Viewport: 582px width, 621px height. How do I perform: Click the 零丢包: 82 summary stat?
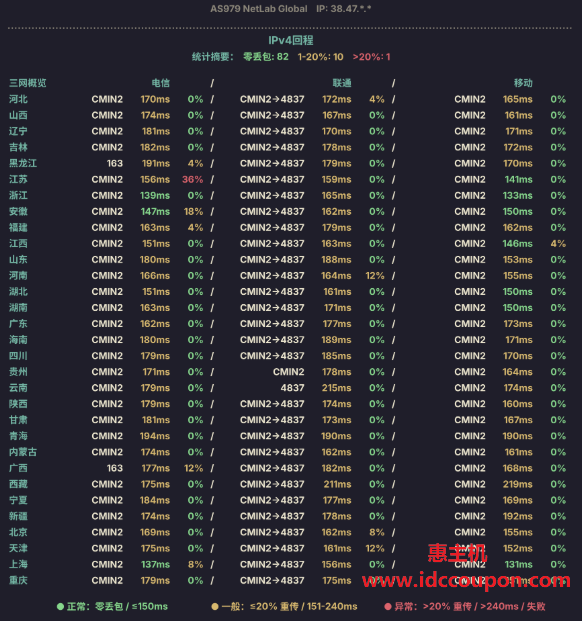pyautogui.click(x=266, y=57)
